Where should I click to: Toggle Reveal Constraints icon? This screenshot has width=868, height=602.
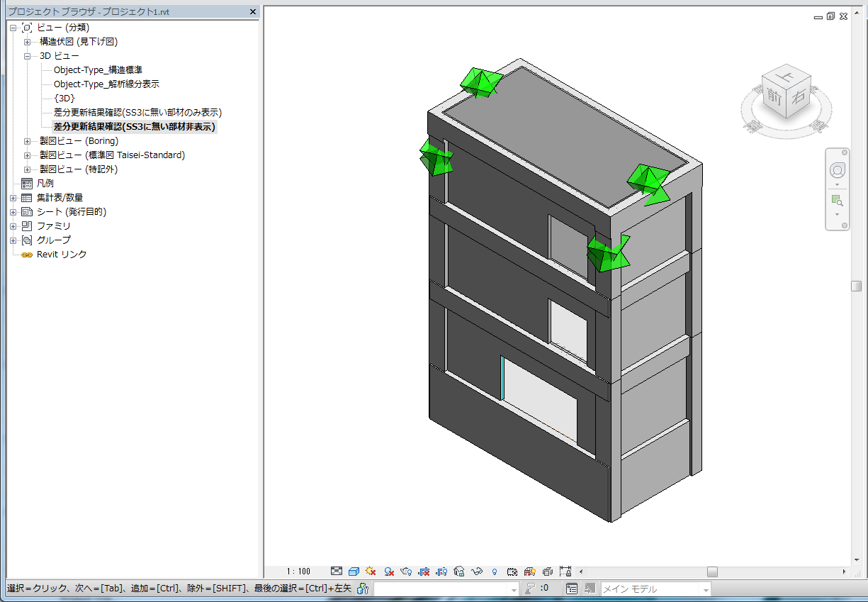[x=565, y=571]
